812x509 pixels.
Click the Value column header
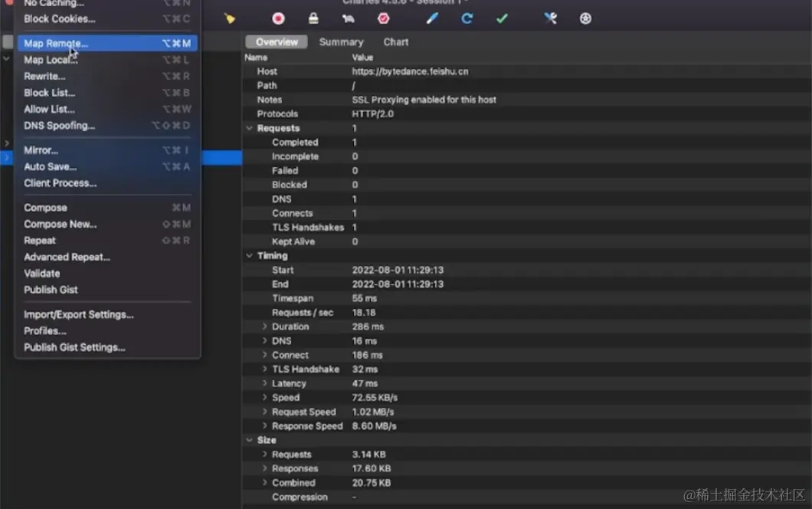click(x=362, y=57)
